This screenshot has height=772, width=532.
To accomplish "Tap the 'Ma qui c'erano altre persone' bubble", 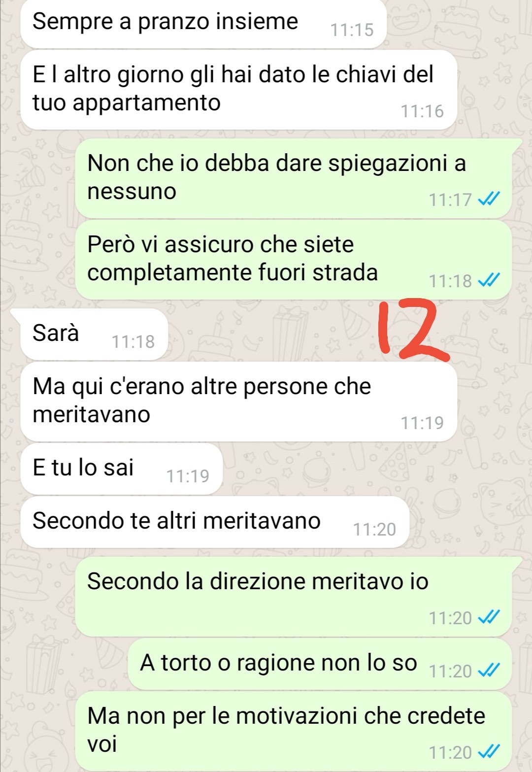I will 239,402.
